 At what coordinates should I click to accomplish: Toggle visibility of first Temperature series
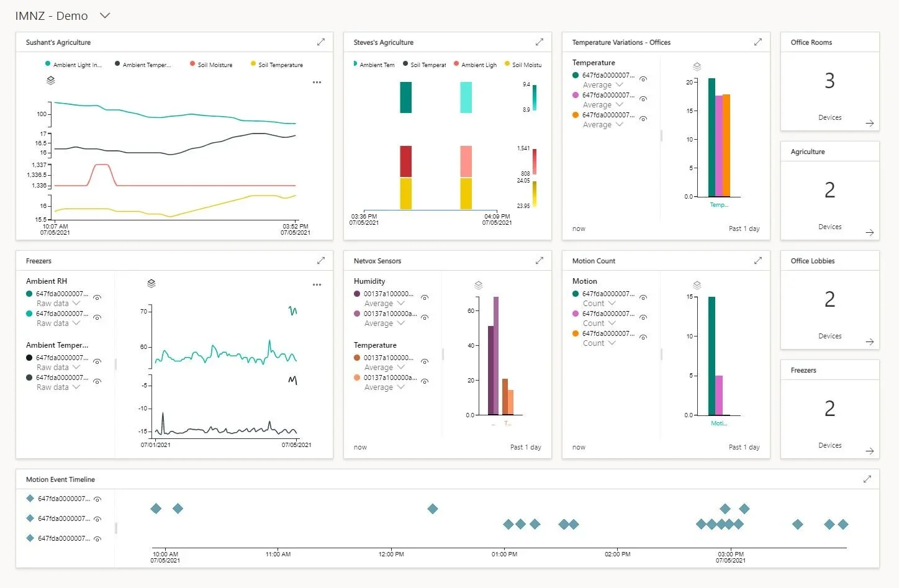[x=644, y=79]
